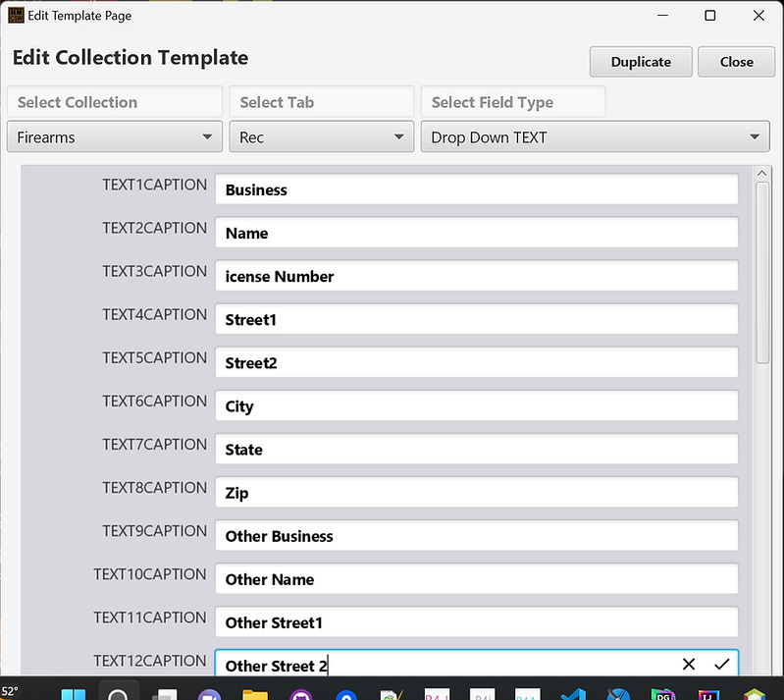This screenshot has height=700, width=784.
Task: Focus the icense Number input field
Action: click(x=477, y=276)
